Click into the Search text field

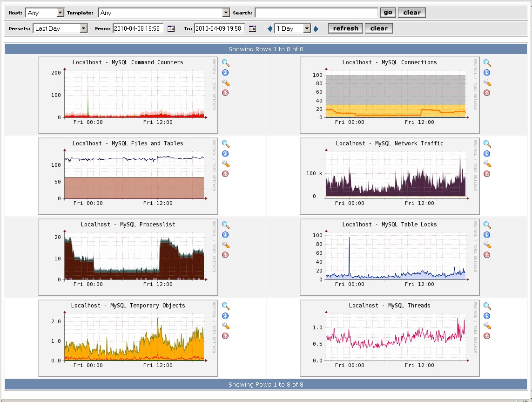pyautogui.click(x=316, y=13)
